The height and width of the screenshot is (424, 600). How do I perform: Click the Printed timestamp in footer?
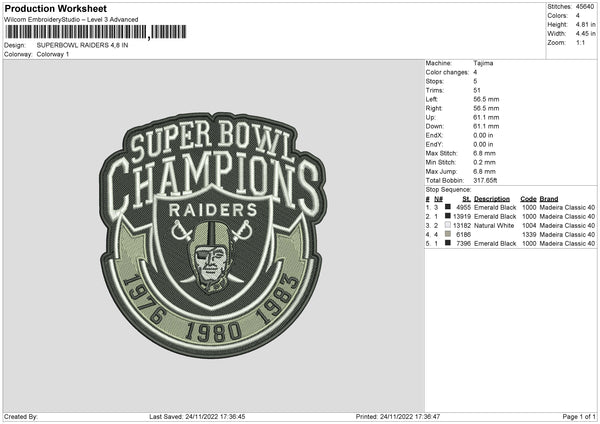click(398, 417)
